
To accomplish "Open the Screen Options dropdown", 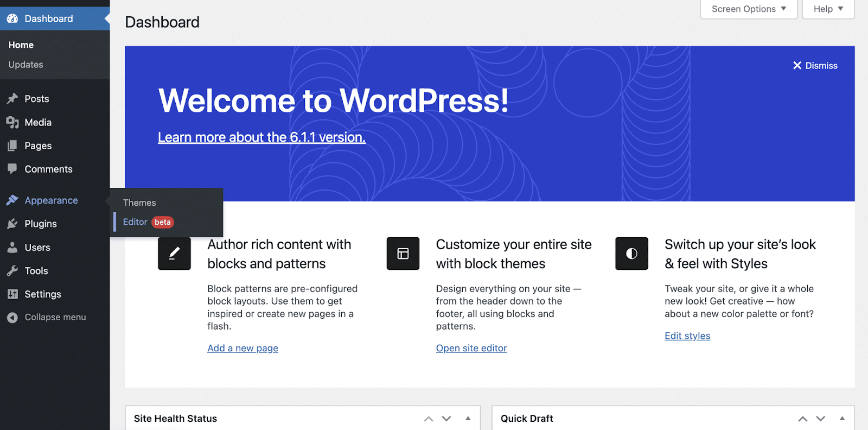I will (x=749, y=9).
